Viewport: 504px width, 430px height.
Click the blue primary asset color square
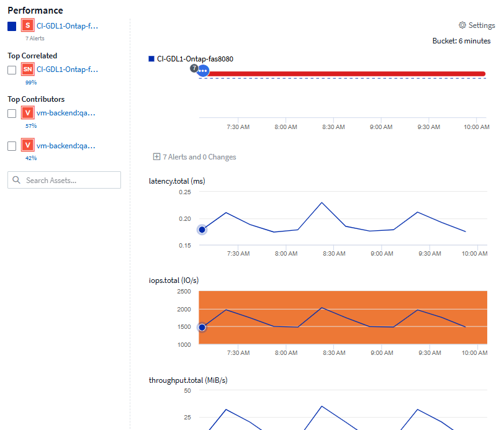coord(12,27)
